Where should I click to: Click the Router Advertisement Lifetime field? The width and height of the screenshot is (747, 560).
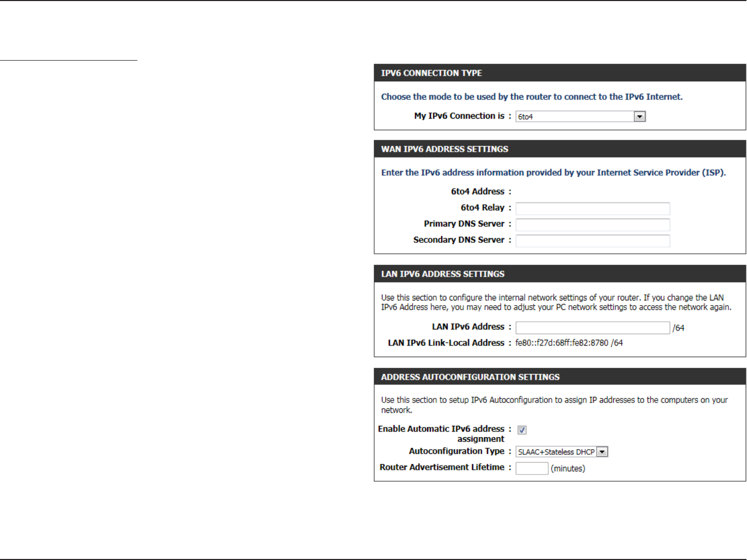(532, 468)
